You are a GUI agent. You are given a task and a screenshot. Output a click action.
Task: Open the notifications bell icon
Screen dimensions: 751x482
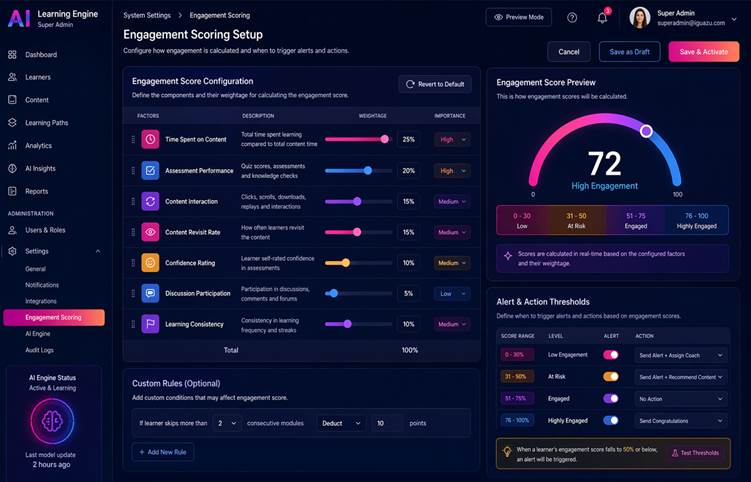point(603,18)
